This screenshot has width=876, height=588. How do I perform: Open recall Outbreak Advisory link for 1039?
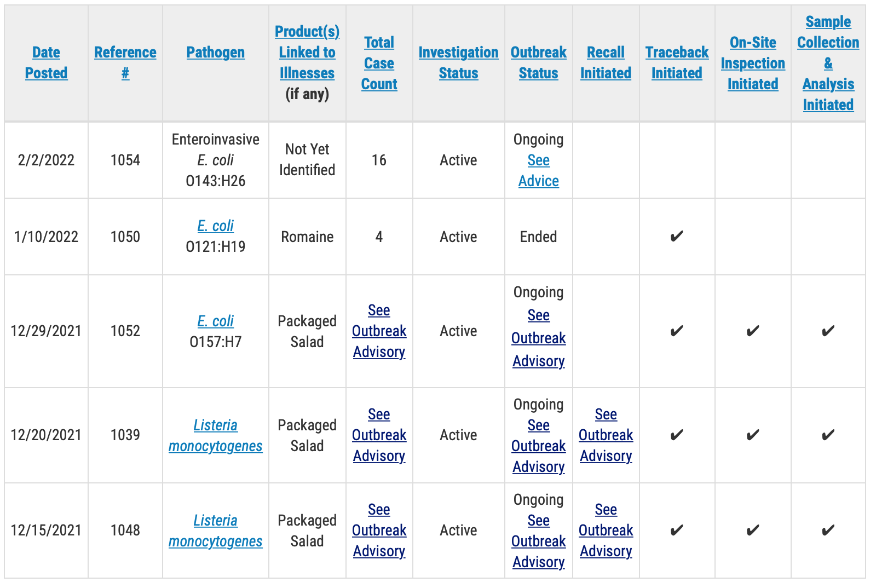click(x=606, y=435)
